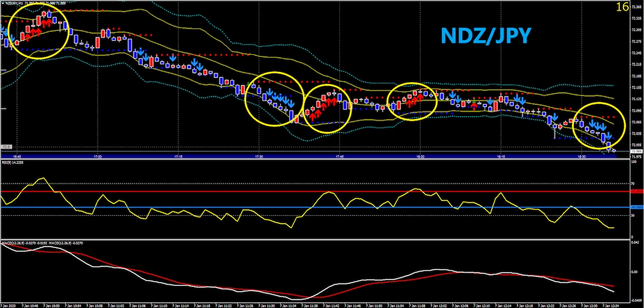
Task: Click the 72.065 price axis label
Action: (x=637, y=122)
